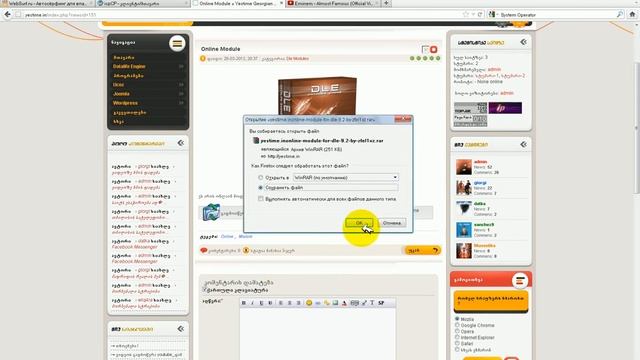Click the insert image icon in editor
The width and height of the screenshot is (640, 360).
pos(335,303)
